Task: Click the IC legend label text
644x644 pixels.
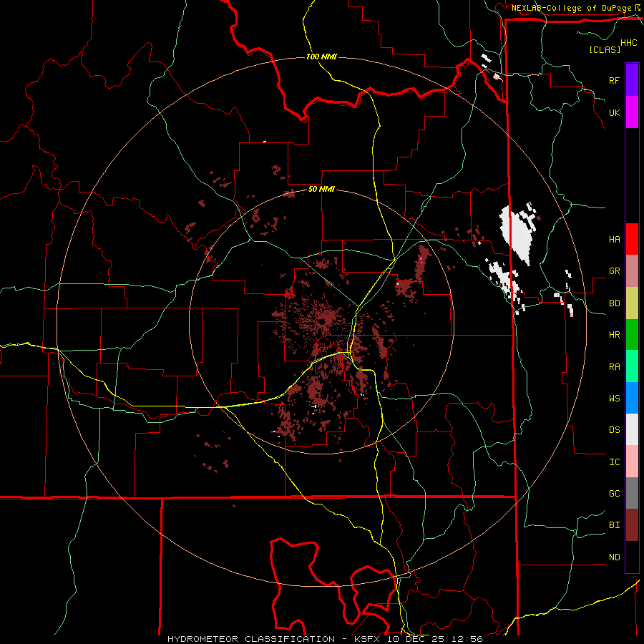Action: point(614,462)
